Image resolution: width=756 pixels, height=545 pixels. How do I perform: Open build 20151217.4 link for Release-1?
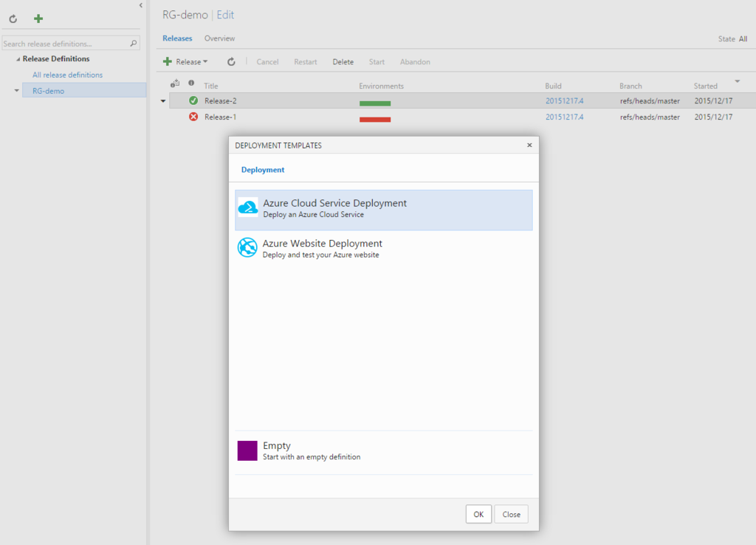(565, 117)
